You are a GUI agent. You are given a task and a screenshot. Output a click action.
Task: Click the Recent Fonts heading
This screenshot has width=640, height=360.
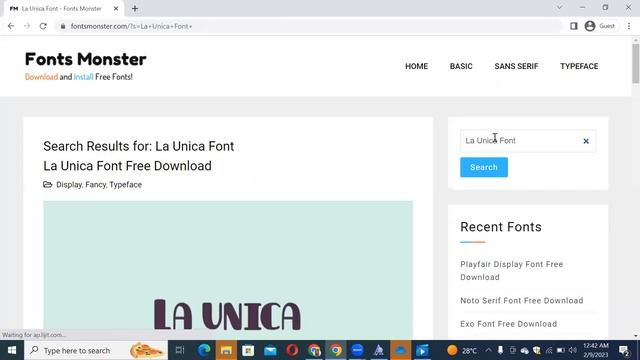coord(501,227)
